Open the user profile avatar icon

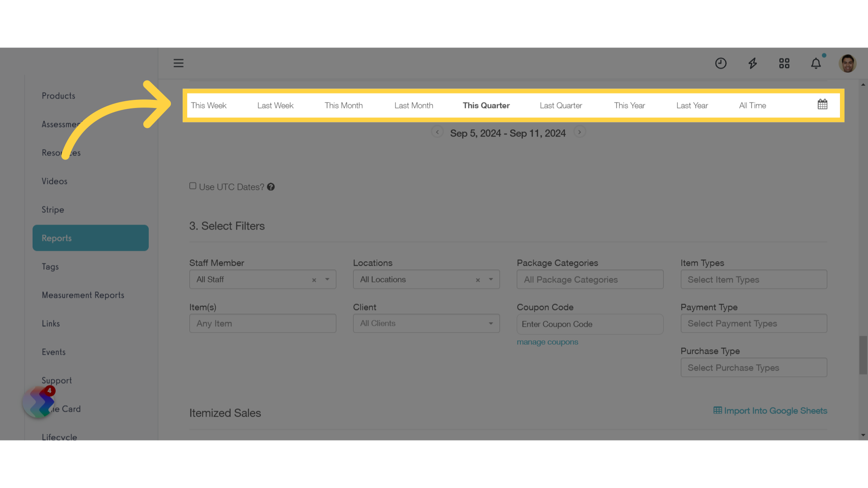click(x=847, y=63)
